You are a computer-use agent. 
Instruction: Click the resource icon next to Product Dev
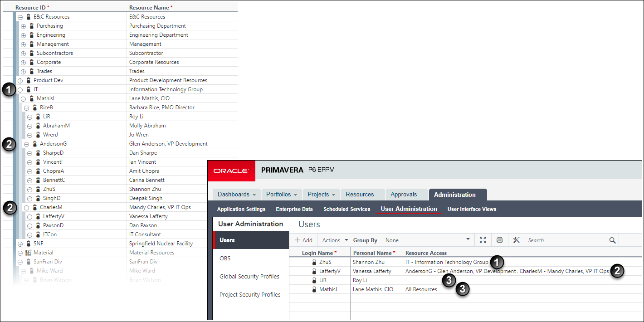pos(29,80)
